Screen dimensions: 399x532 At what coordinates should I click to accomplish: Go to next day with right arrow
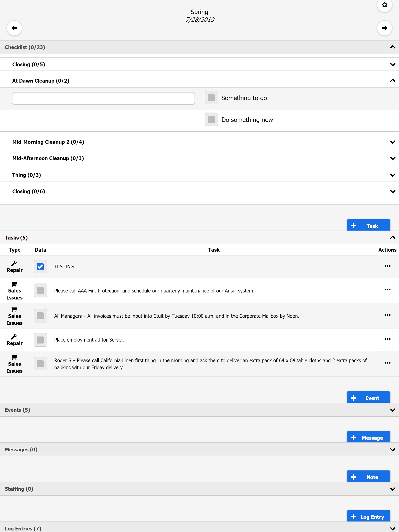point(384,28)
